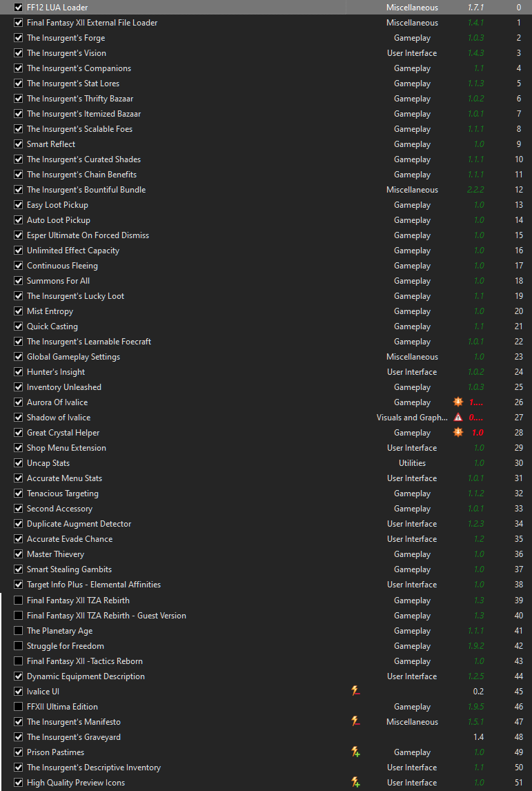Select the Accurate Evade Chance mod name
Image resolution: width=532 pixels, height=791 pixels.
tap(70, 539)
